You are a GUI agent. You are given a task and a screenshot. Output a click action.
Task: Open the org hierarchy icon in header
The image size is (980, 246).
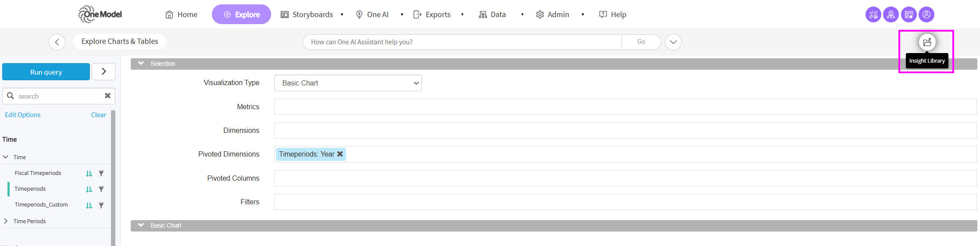click(x=891, y=14)
